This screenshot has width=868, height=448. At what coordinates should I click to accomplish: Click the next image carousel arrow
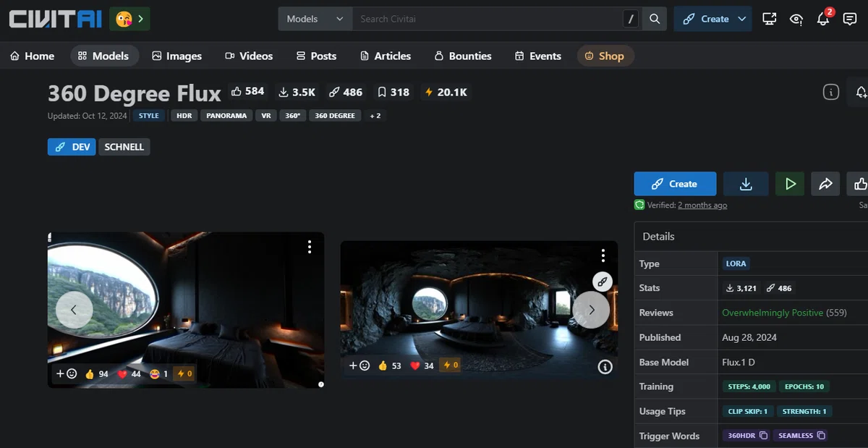(591, 310)
